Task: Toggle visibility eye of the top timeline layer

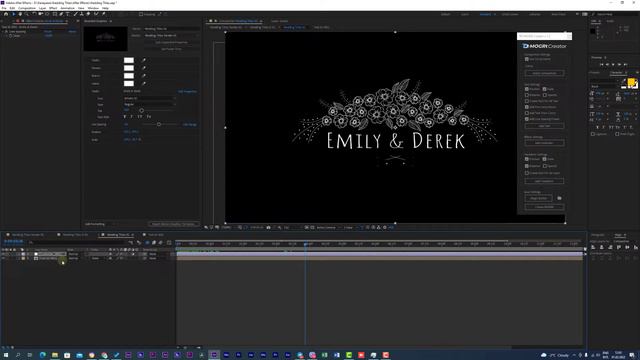Action: [3, 254]
